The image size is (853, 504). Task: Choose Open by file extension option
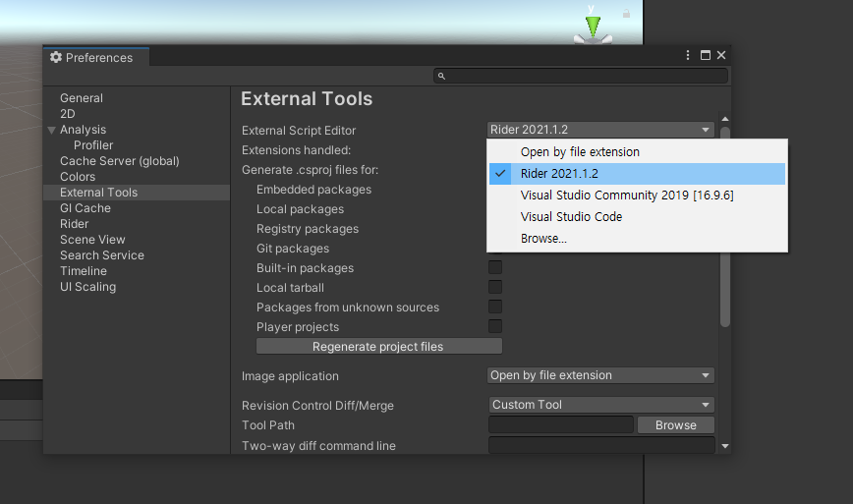tap(637, 152)
